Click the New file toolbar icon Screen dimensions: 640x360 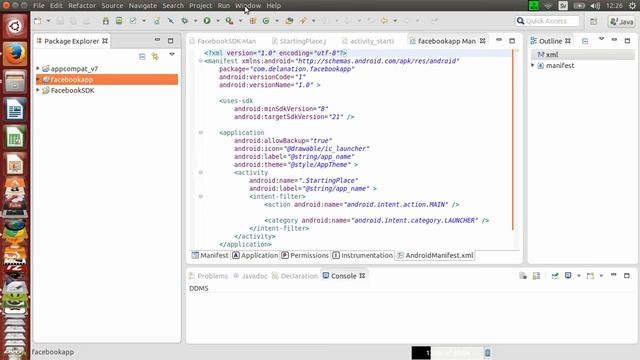click(x=38, y=21)
